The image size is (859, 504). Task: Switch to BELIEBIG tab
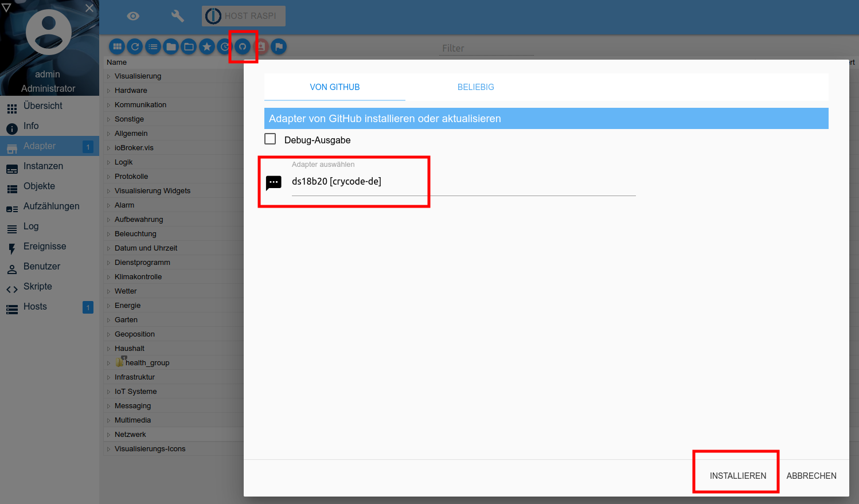coord(476,87)
